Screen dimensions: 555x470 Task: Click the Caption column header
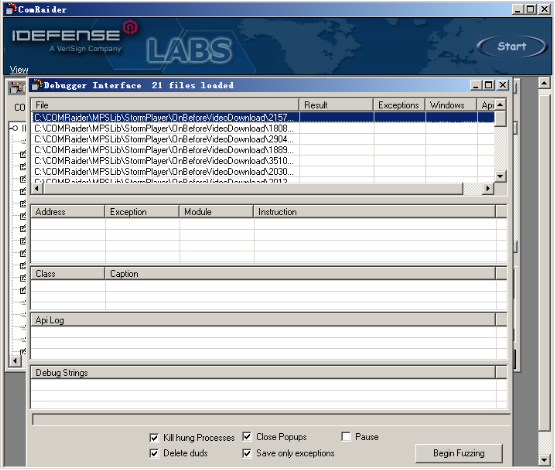pos(300,274)
